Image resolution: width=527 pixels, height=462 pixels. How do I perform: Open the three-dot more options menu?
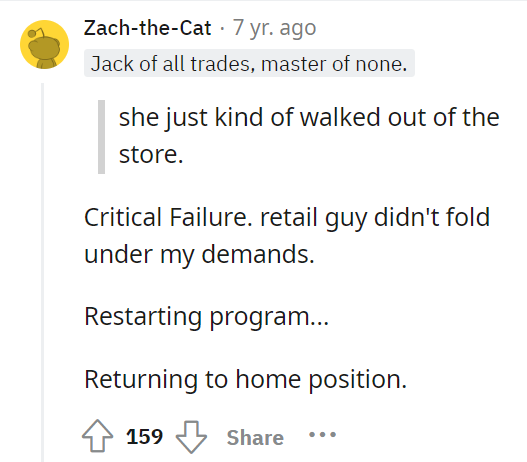322,435
